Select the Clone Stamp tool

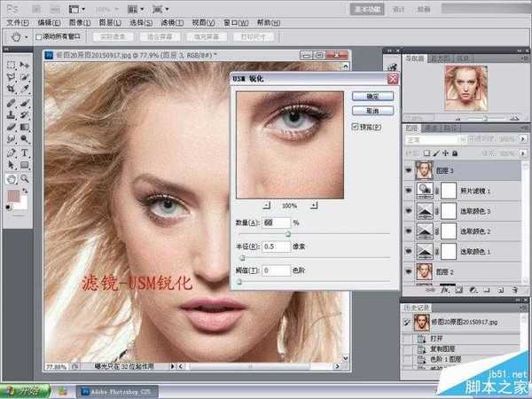point(12,115)
